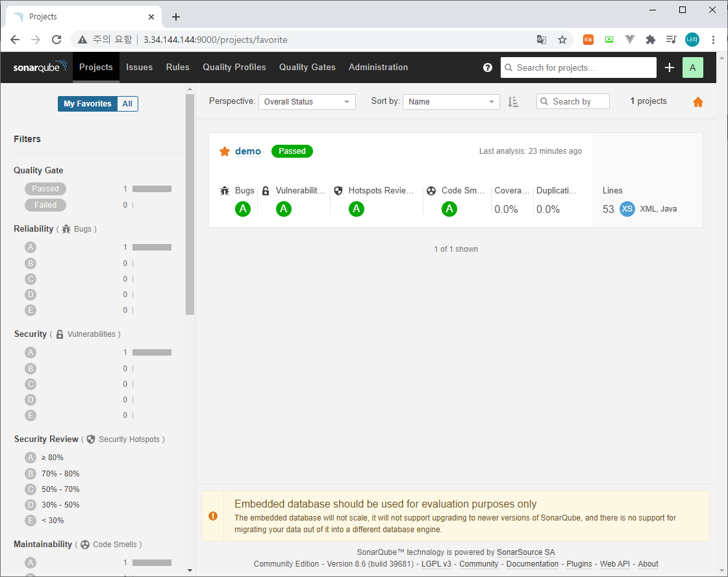Open the Projects tab
Image resolution: width=728 pixels, height=577 pixels.
coord(95,68)
